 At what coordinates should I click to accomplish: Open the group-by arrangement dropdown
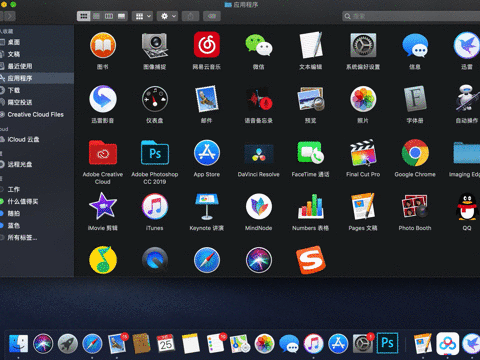[x=143, y=16]
